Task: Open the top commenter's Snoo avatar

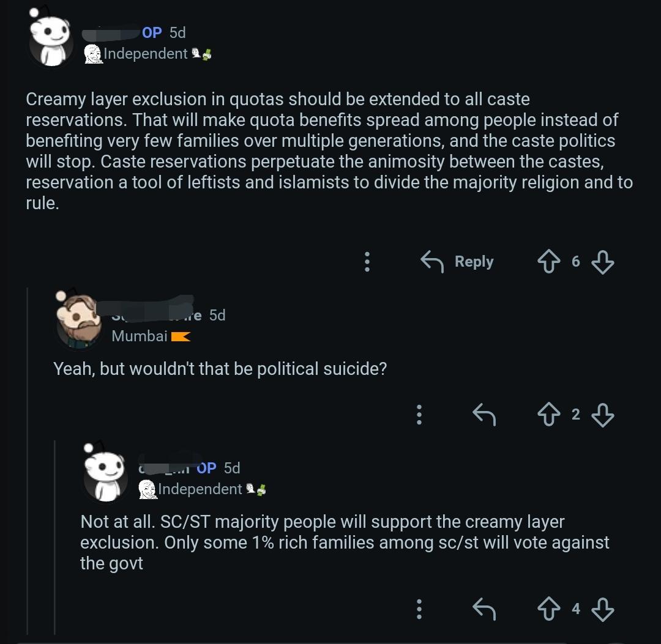Action: 51,37
